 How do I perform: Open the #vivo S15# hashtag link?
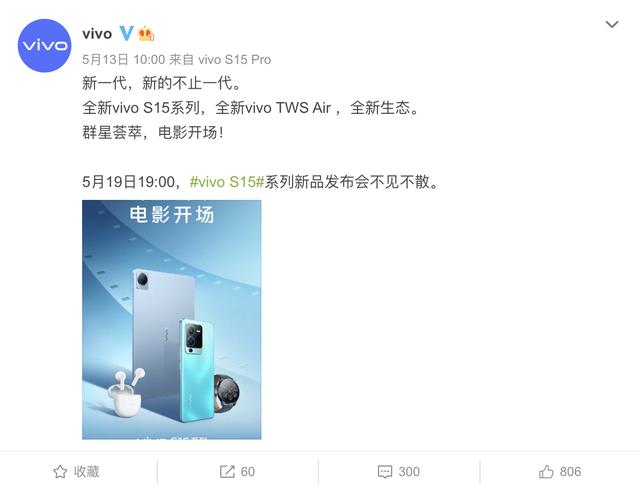(227, 182)
